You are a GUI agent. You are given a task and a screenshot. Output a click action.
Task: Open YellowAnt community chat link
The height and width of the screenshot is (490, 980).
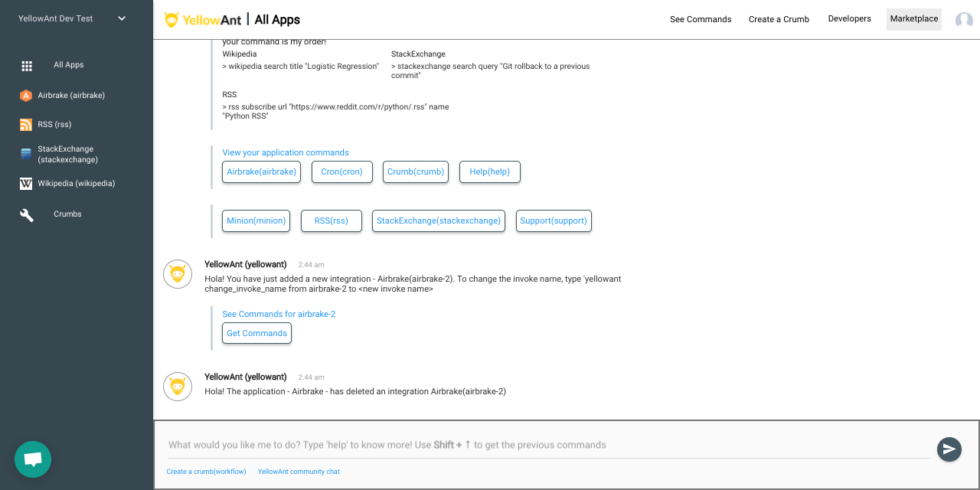point(299,472)
